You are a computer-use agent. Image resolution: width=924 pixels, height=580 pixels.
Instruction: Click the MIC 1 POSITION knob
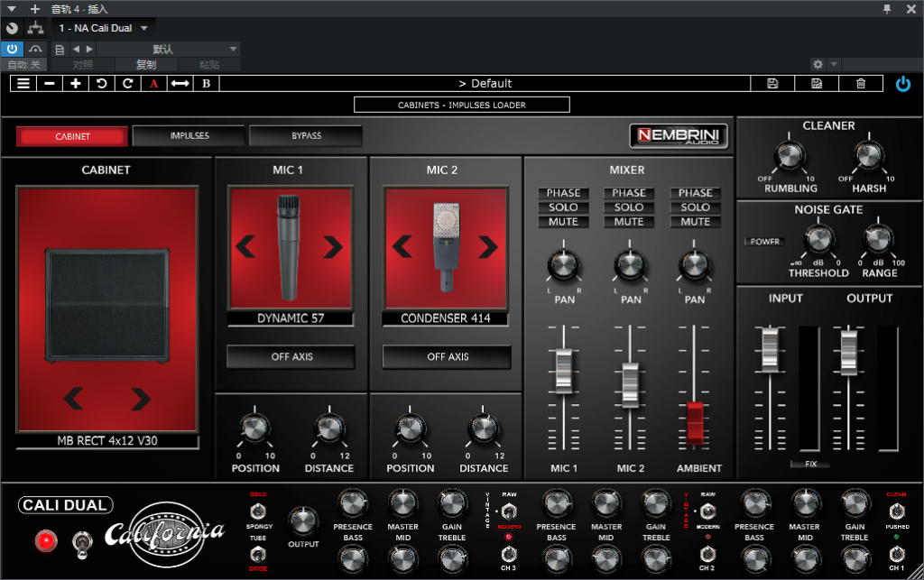(254, 428)
